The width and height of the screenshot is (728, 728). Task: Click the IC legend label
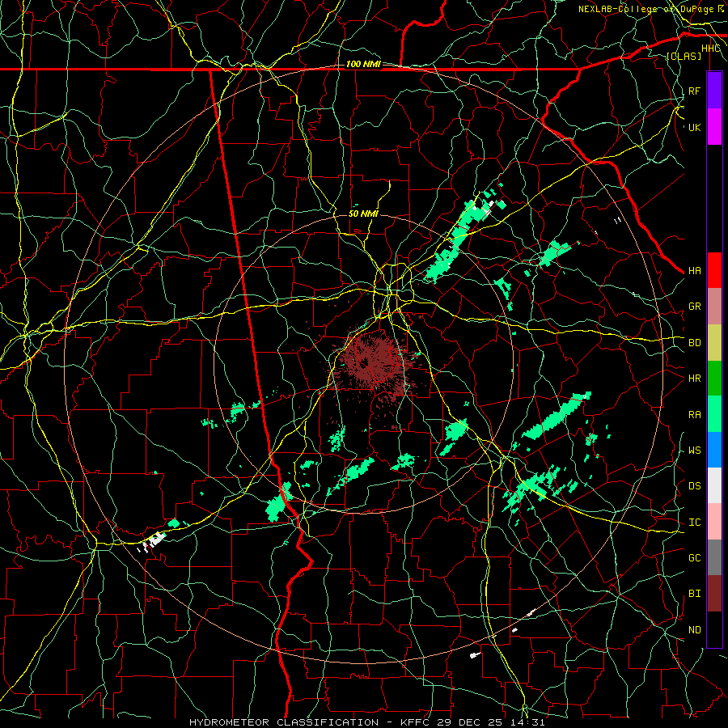point(694,523)
